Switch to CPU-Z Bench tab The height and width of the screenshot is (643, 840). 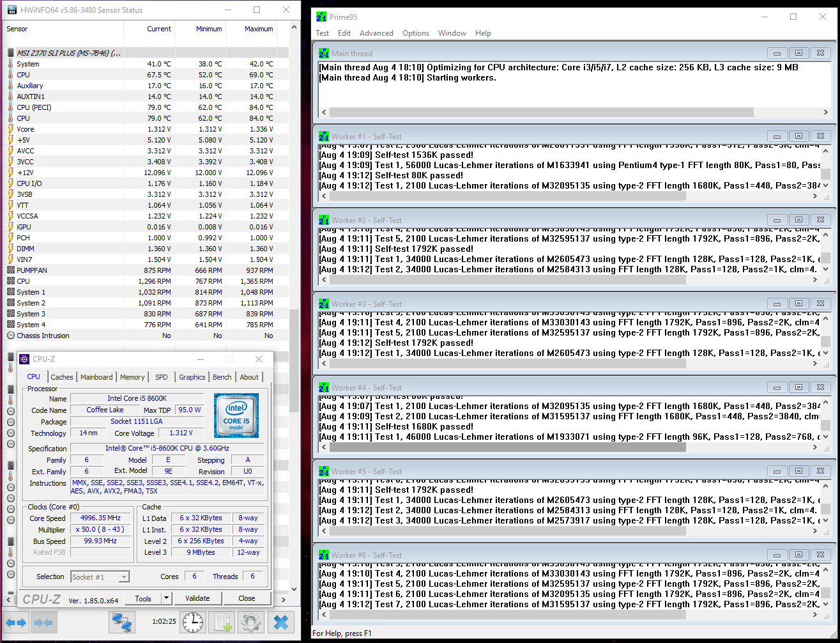click(x=222, y=377)
